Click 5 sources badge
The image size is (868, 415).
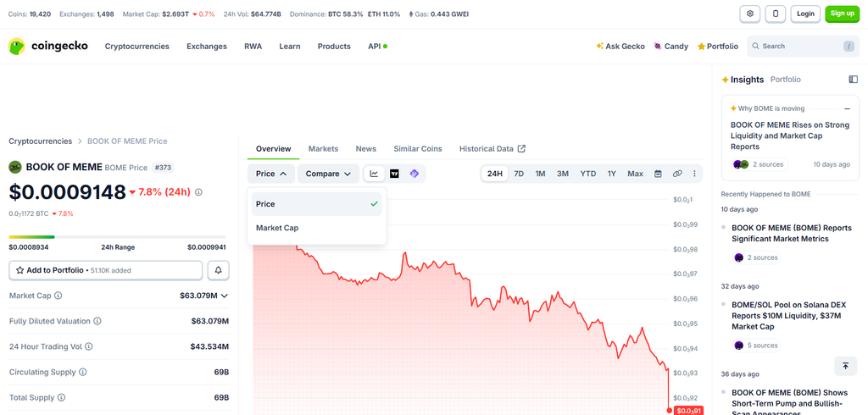pos(756,346)
